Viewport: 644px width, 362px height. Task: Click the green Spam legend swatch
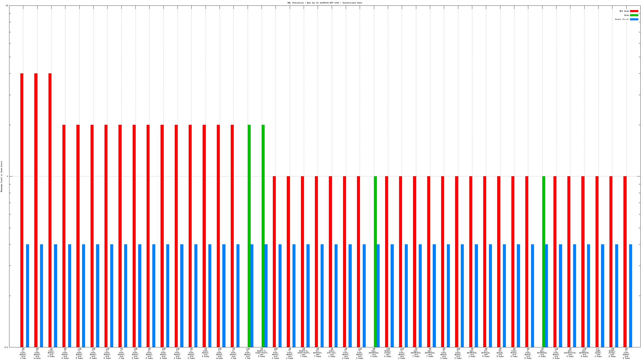[x=634, y=15]
